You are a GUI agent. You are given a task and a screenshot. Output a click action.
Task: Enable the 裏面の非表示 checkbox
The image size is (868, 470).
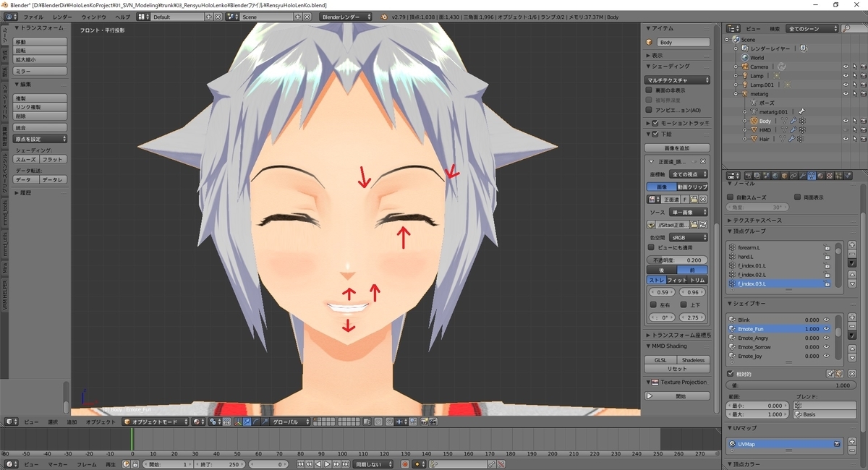pos(649,90)
